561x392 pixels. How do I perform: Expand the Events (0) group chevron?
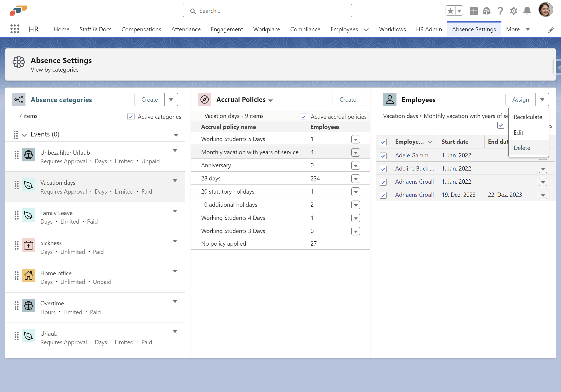coord(24,135)
